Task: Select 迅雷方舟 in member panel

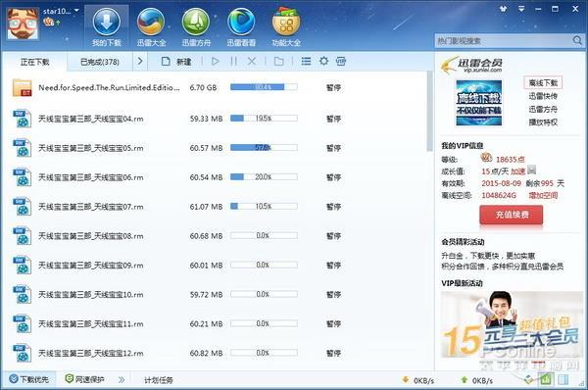Action: coord(543,109)
